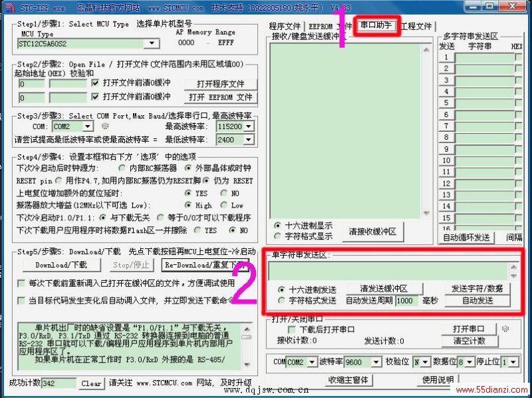This screenshot has height=398, width=532.
Task: Click scroll-down arrow of the help text box
Action: [x=247, y=364]
